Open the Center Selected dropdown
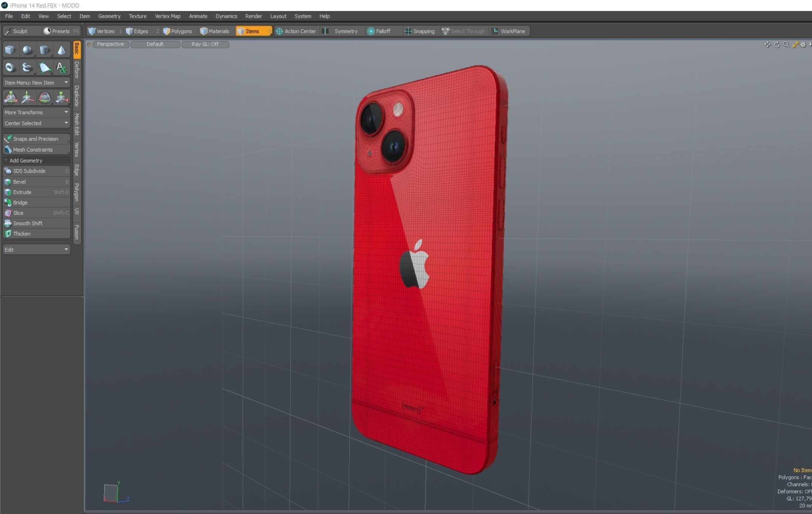 (36, 123)
